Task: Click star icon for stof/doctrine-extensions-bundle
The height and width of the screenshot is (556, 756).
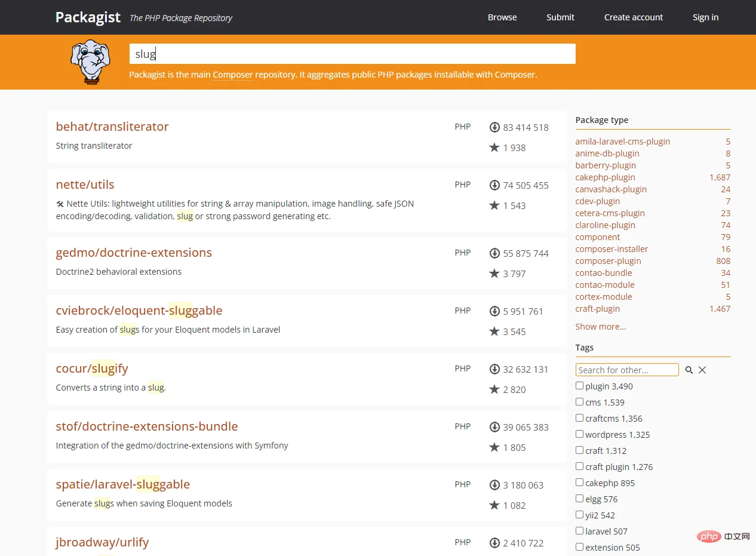Action: click(494, 447)
